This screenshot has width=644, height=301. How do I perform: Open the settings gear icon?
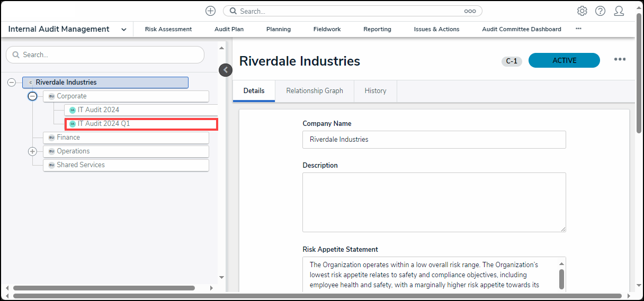tap(582, 11)
